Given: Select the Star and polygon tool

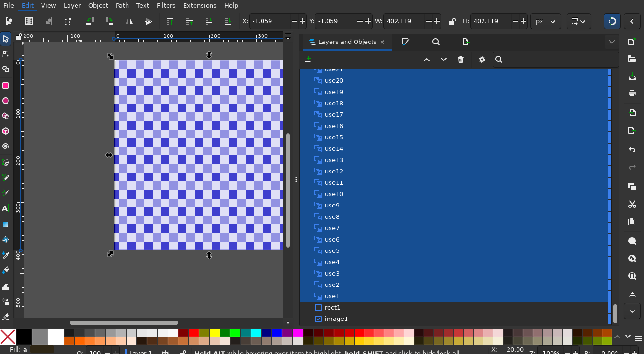Looking at the screenshot, I should coord(6,116).
